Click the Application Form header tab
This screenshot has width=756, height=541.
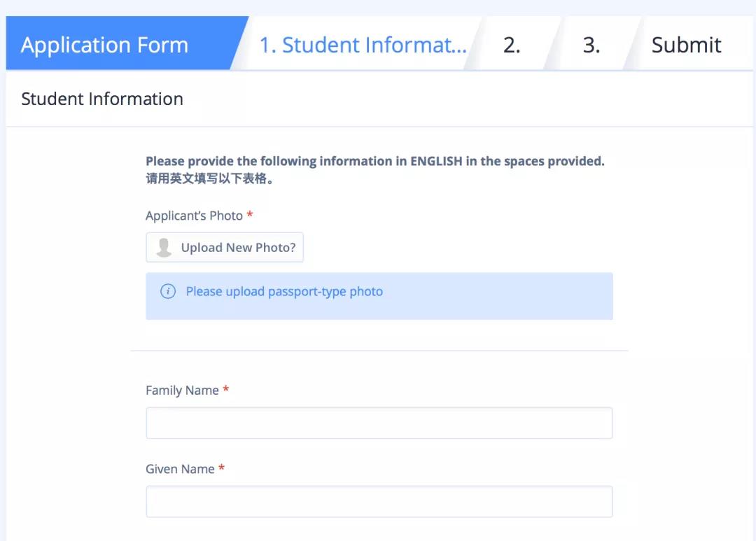[105, 44]
